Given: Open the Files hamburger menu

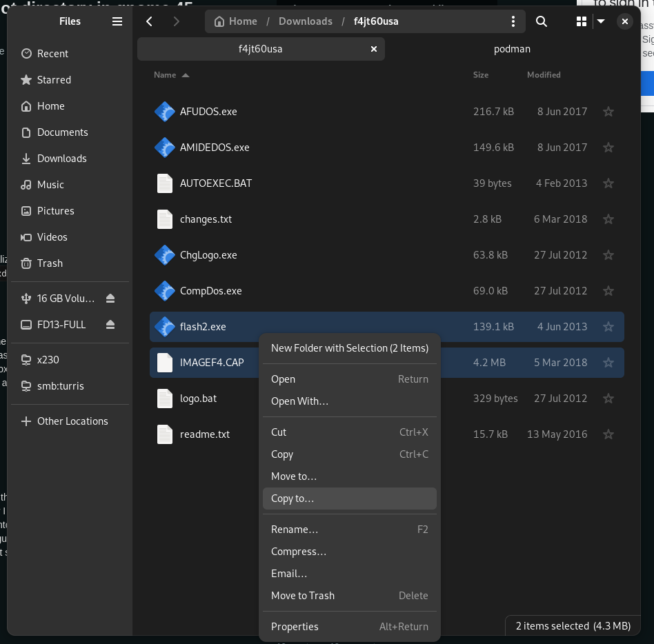Looking at the screenshot, I should [x=117, y=21].
